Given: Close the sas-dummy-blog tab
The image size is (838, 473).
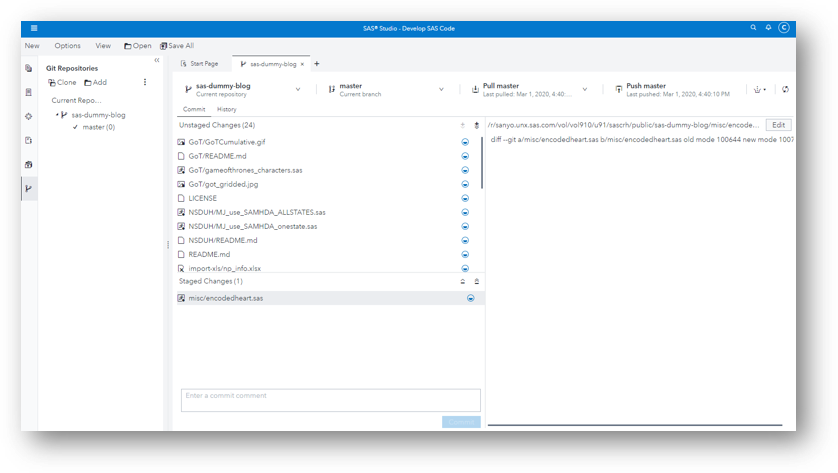Looking at the screenshot, I should click(x=302, y=64).
